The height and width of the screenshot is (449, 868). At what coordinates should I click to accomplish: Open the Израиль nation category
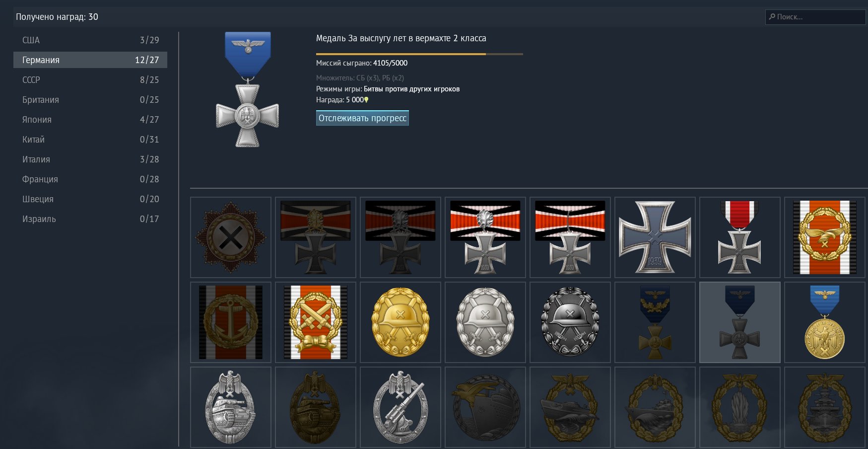tap(90, 219)
